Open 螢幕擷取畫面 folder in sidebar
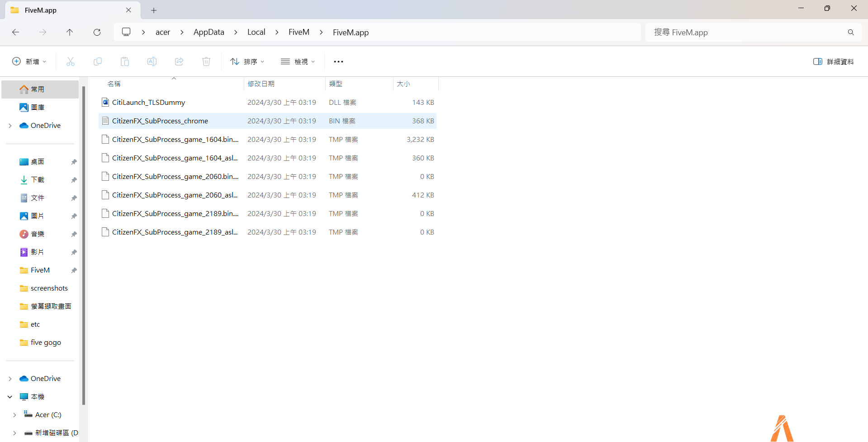The height and width of the screenshot is (442, 868). coord(40,306)
